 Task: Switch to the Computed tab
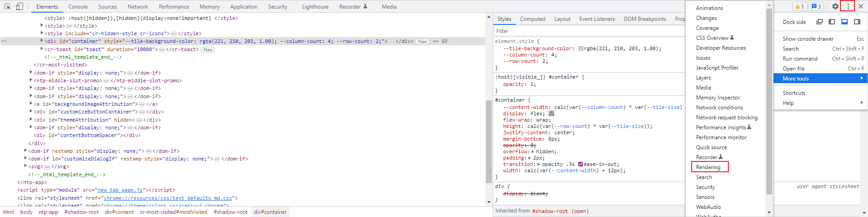(x=533, y=19)
